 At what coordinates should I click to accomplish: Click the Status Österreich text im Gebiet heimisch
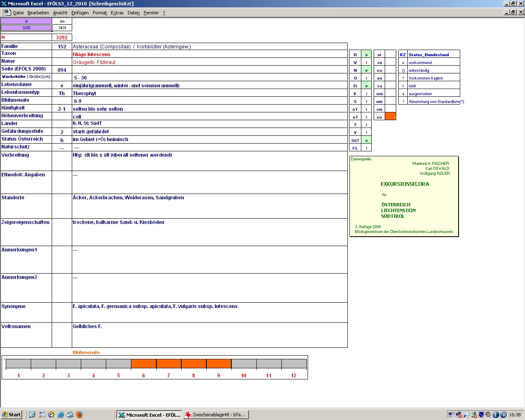(x=100, y=139)
